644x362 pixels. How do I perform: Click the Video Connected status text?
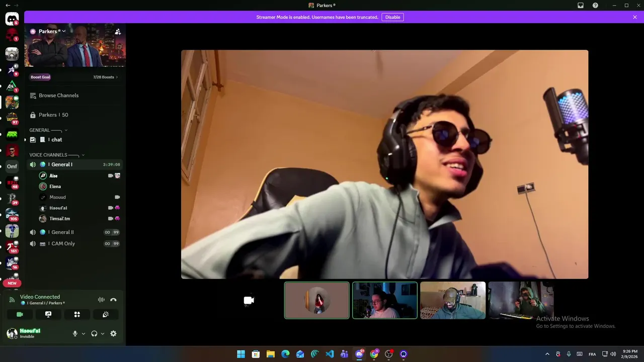pyautogui.click(x=40, y=297)
